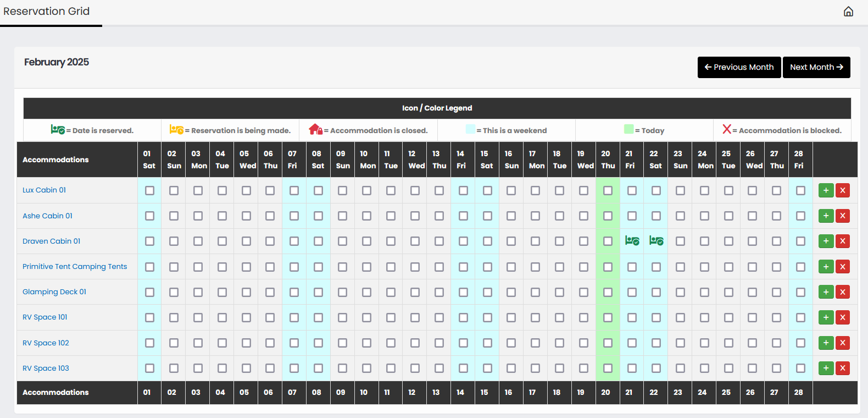Open Draven Cabin 01 reserved icon on Feb 22

pyautogui.click(x=656, y=241)
